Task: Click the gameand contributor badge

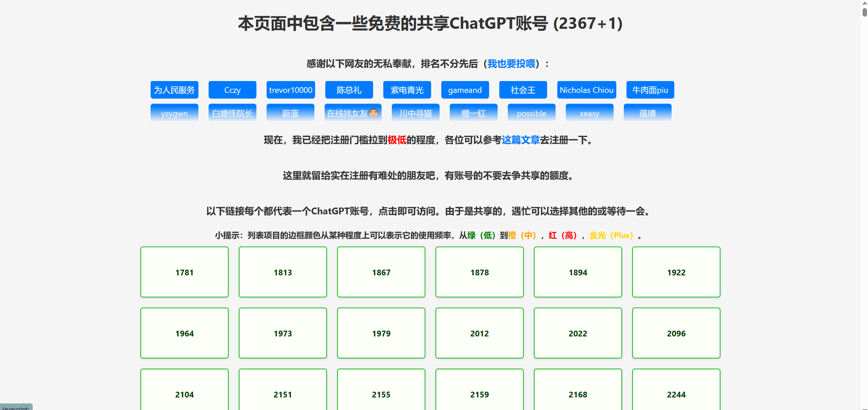Action: coord(465,90)
